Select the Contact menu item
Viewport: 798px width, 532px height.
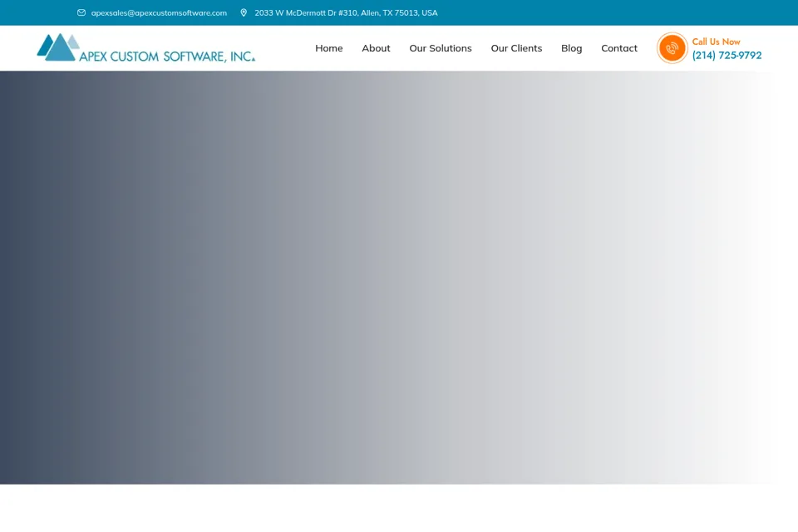pyautogui.click(x=619, y=48)
